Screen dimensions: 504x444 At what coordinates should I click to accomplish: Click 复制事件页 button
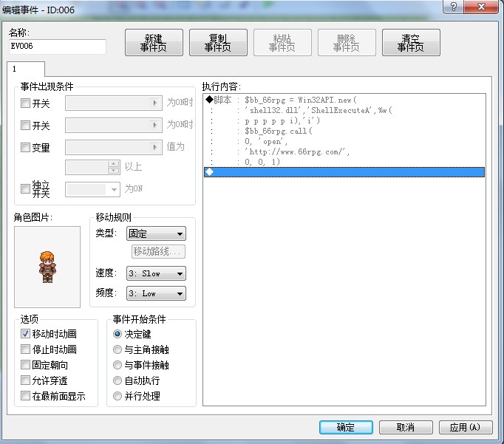point(218,42)
